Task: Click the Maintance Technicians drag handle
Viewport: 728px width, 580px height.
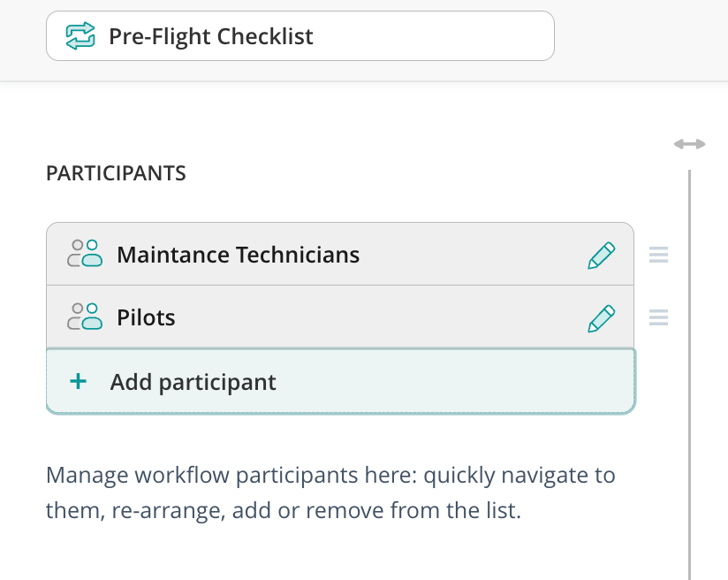Action: 658,256
